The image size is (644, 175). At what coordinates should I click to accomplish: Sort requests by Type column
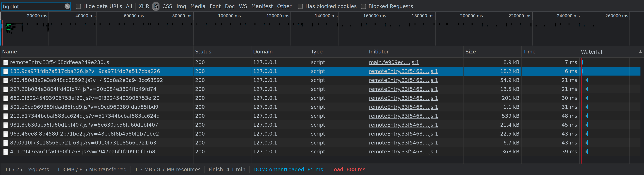tap(338, 52)
